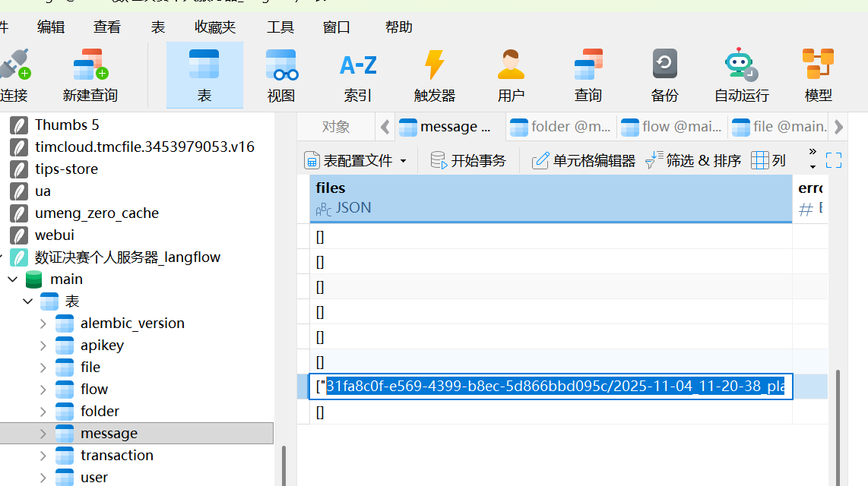Open the 表配置文件 dropdown

pyautogui.click(x=356, y=160)
